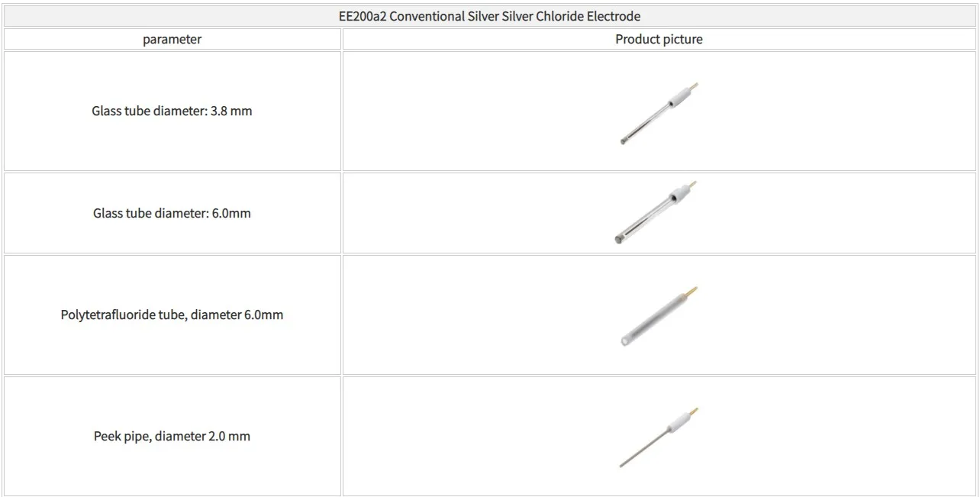
Task: Select the Polytetrafluoride tube electrode image
Action: coord(656,317)
